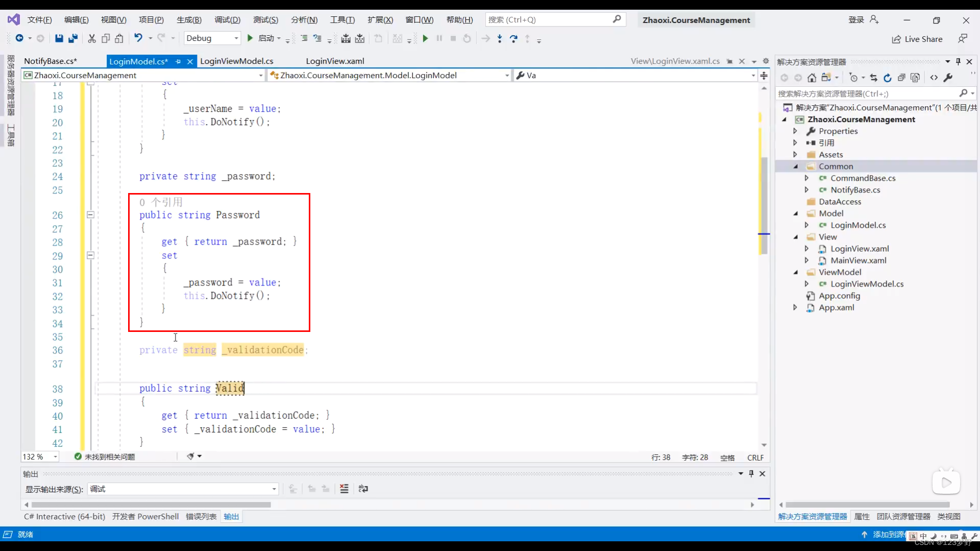
Task: Click the Paste icon in the toolbar
Action: 119,38
